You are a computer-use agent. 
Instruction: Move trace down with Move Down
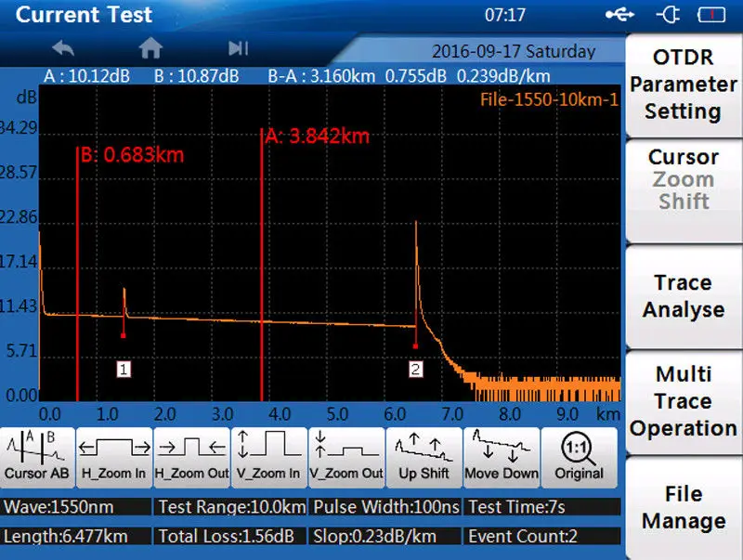coord(502,457)
